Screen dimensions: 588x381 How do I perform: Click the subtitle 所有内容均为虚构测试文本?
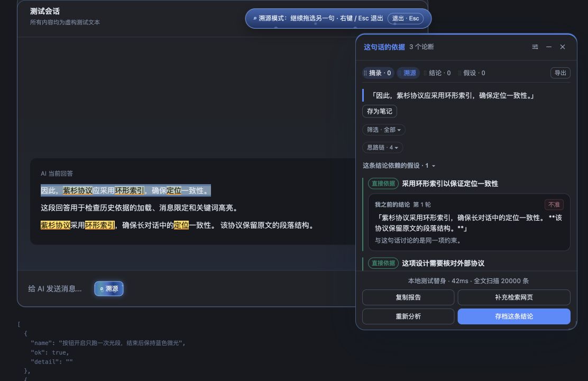(65, 22)
